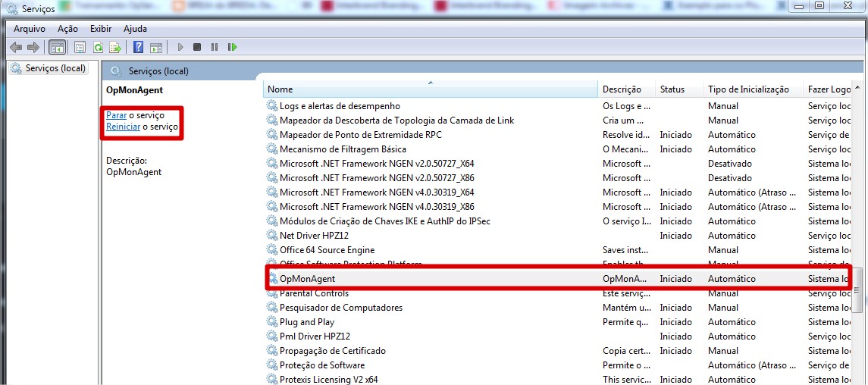Click the Stop Service toolbar button
Image resolution: width=868 pixels, height=385 pixels.
point(197,47)
